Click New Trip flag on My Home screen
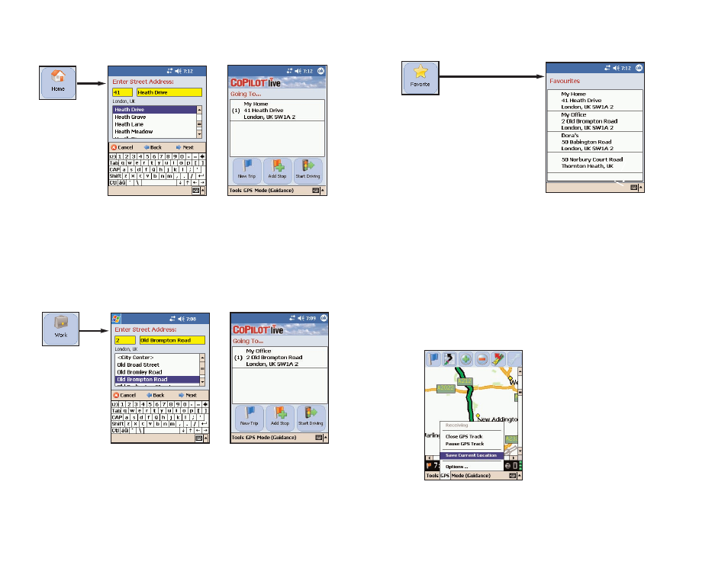 pyautogui.click(x=246, y=170)
